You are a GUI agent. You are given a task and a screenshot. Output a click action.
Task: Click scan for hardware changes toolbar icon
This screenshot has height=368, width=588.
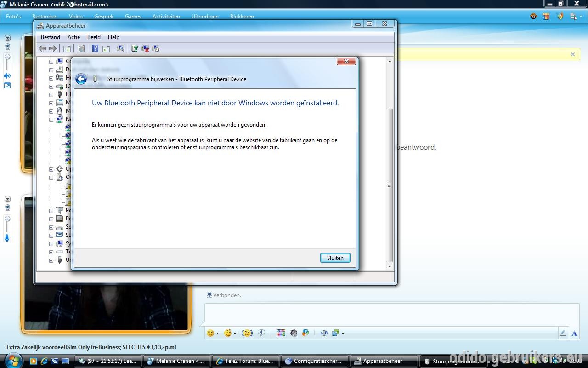120,48
